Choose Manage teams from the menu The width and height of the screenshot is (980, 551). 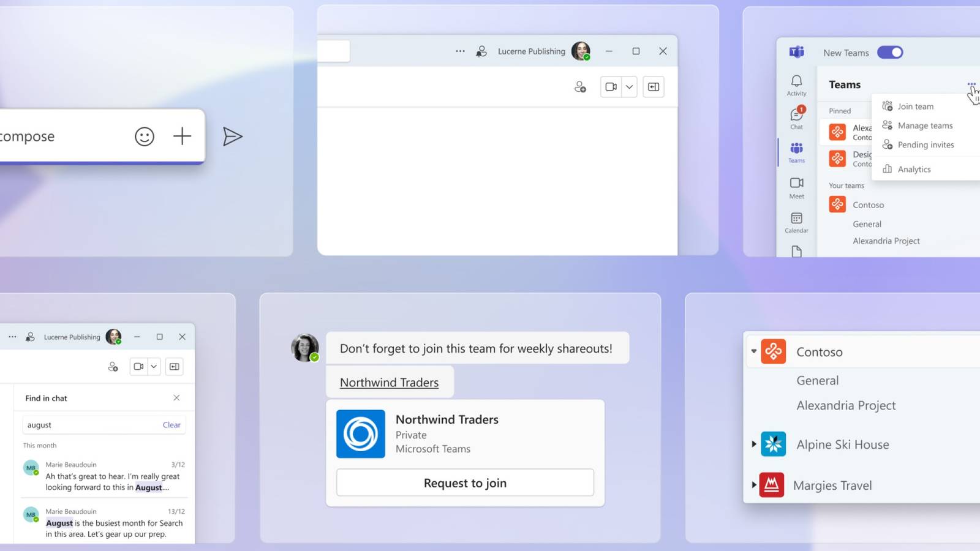tap(924, 125)
